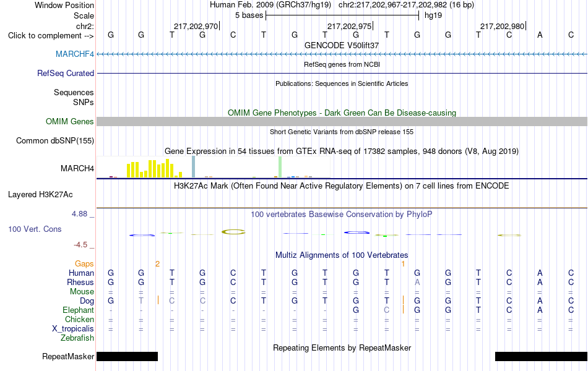The width and height of the screenshot is (588, 371).
Task: Click the Scale row label
Action: coord(84,15)
